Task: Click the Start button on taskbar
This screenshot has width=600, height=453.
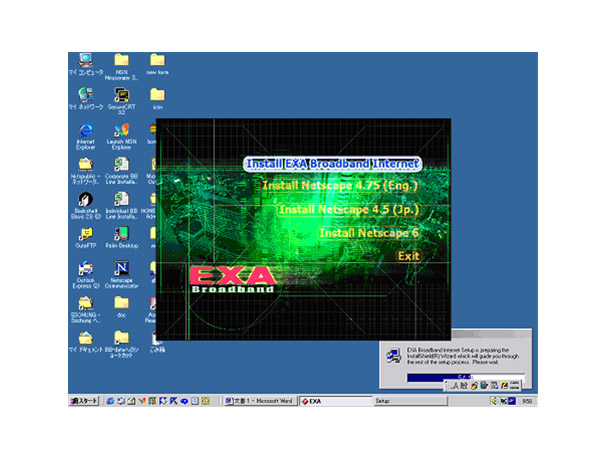Action: click(82, 401)
